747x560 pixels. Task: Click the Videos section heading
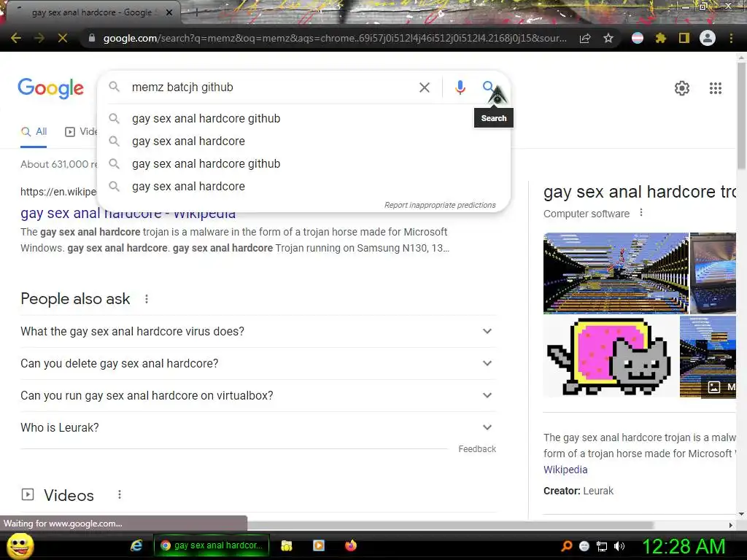coord(69,495)
